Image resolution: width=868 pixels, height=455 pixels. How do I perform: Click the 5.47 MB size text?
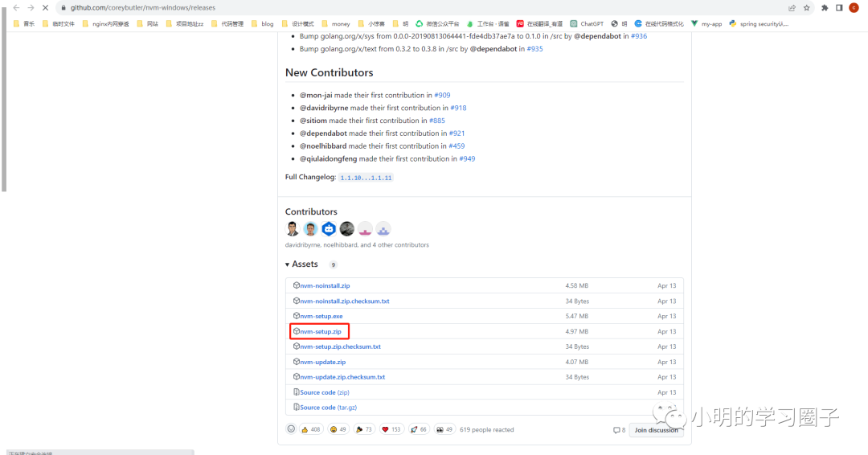point(577,316)
